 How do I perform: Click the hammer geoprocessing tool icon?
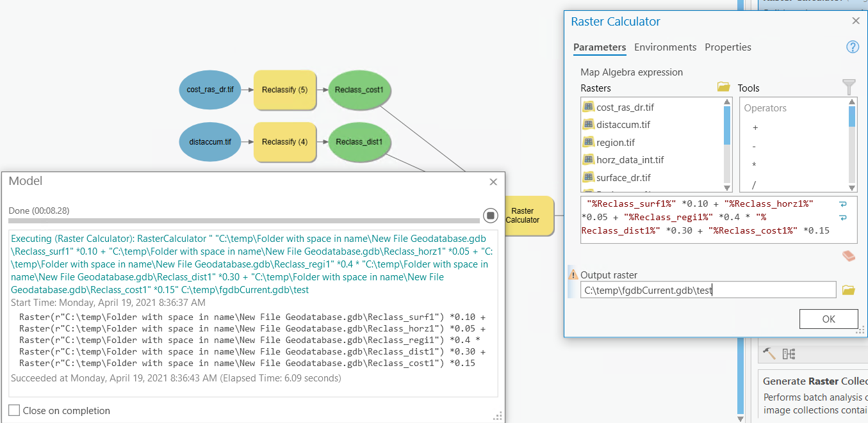point(769,353)
